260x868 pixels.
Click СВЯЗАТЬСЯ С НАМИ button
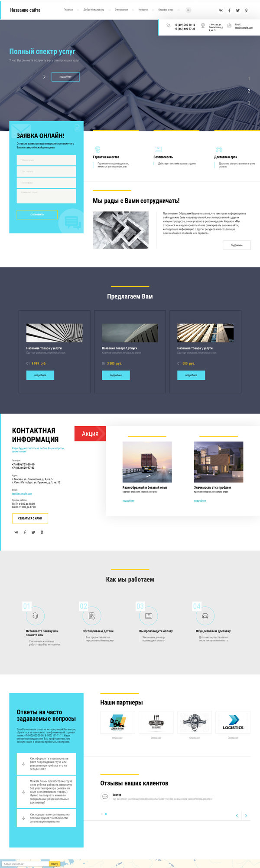(x=30, y=518)
